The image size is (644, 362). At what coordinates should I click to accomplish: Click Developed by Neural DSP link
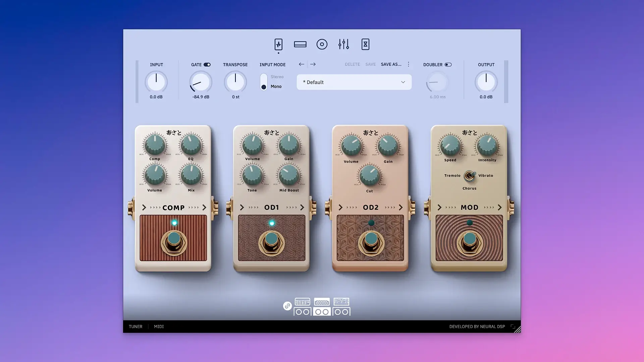point(477,326)
